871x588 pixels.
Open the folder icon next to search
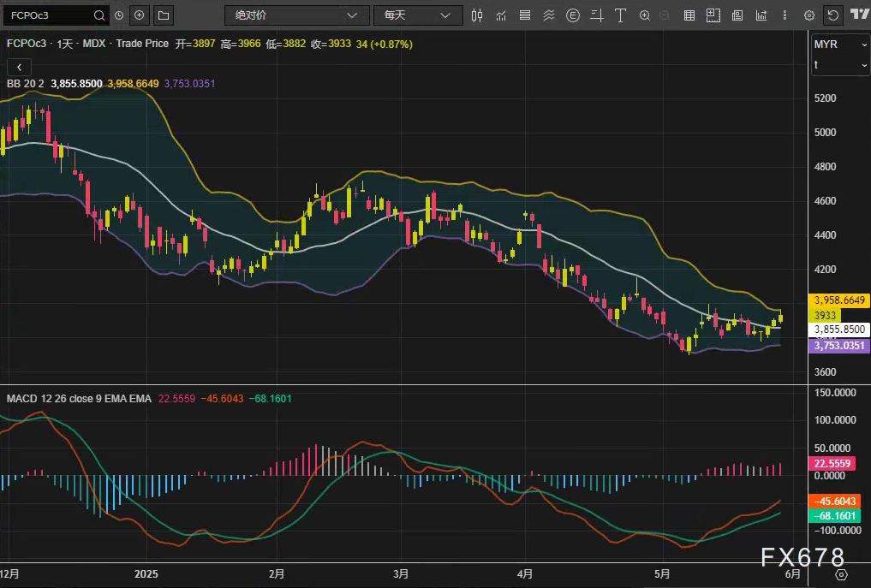(x=163, y=15)
